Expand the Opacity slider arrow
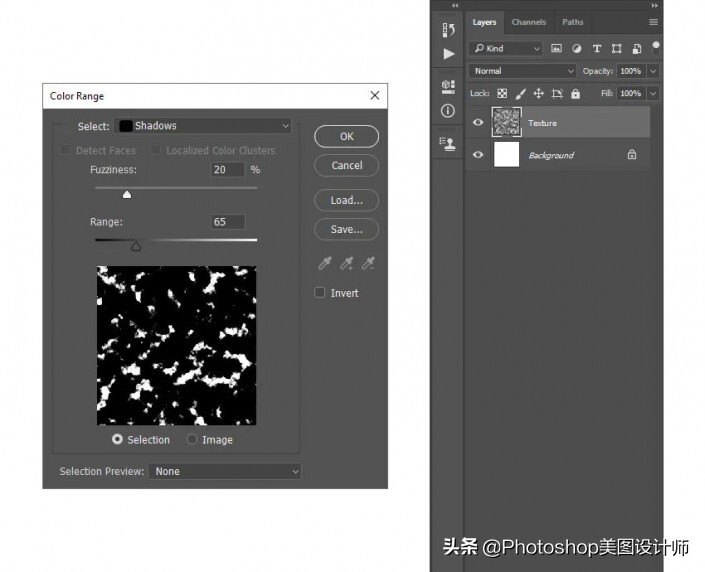 point(653,71)
